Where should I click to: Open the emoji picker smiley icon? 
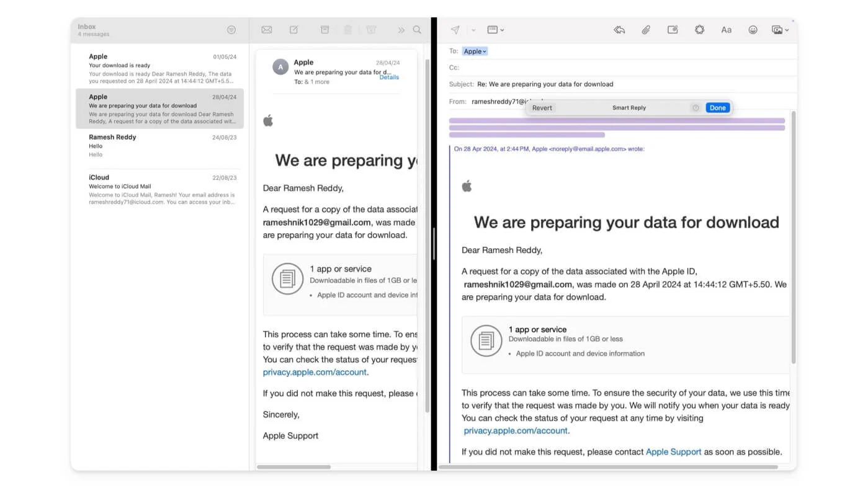[753, 30]
